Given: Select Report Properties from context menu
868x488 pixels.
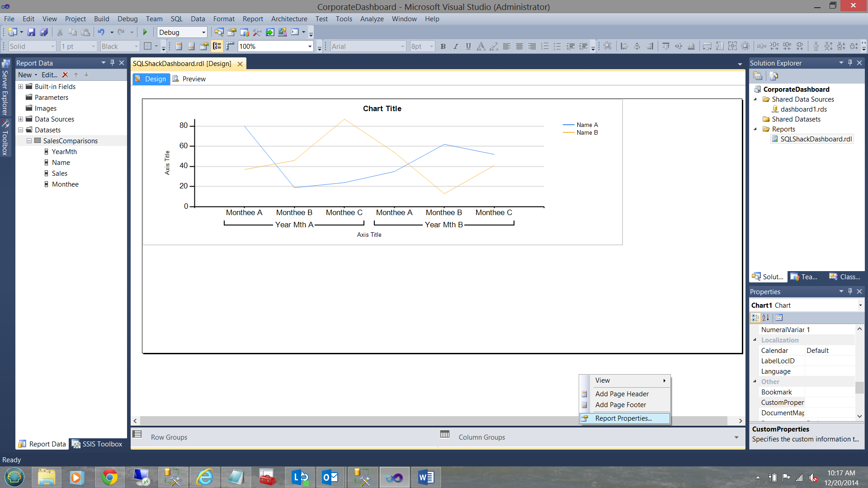Looking at the screenshot, I should [623, 418].
